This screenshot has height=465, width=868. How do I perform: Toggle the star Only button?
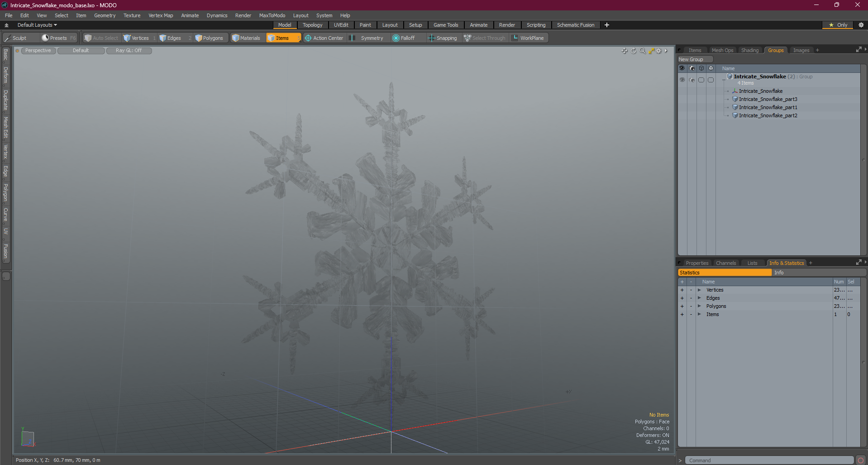pyautogui.click(x=838, y=25)
